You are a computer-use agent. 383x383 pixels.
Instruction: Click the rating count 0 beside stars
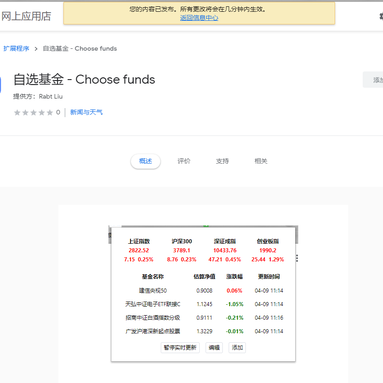click(x=58, y=112)
